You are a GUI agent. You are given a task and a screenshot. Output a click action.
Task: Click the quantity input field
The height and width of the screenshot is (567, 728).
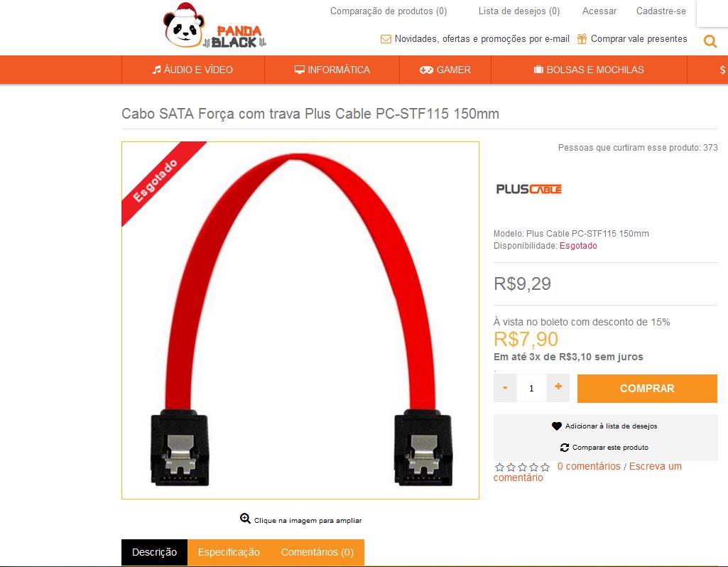tap(531, 388)
